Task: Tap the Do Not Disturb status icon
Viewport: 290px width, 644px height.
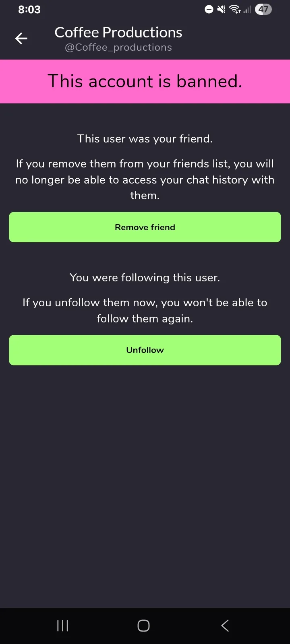Action: coord(209,9)
